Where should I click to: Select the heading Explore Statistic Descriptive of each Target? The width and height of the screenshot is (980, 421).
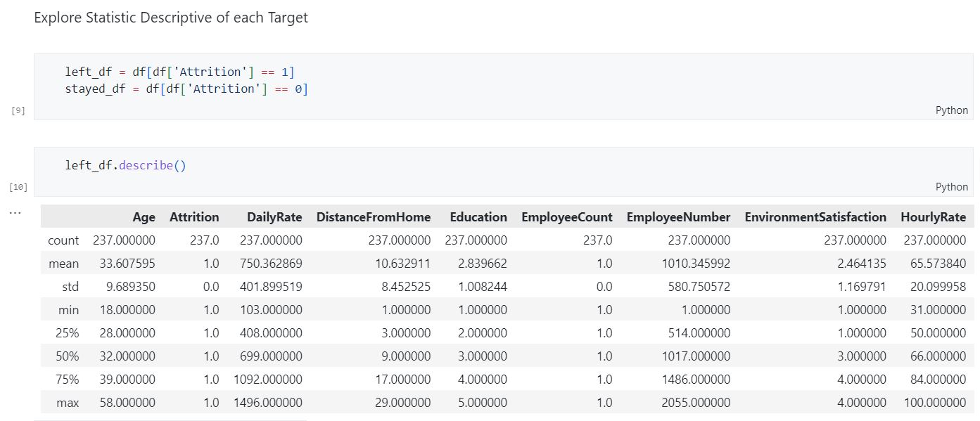(171, 18)
